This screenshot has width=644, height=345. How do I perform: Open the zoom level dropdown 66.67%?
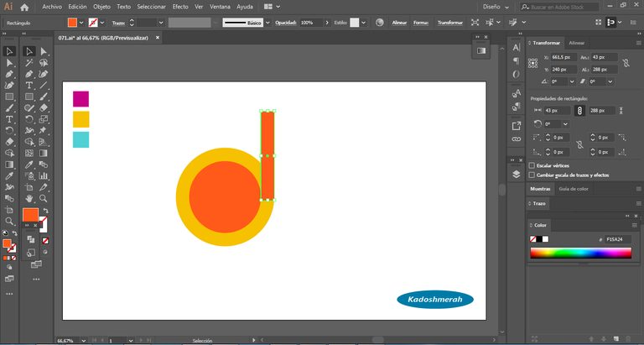point(84,341)
